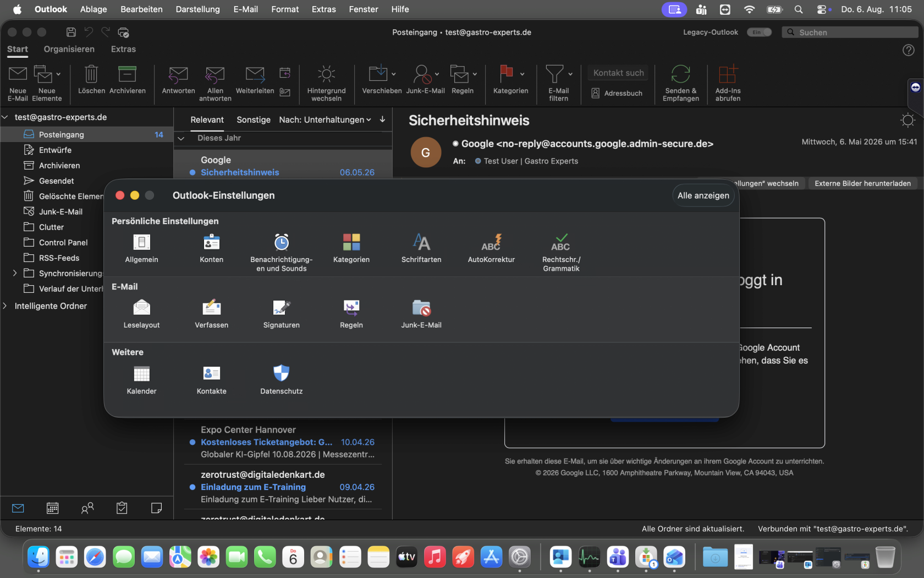This screenshot has width=924, height=578.
Task: Switch to the Extras ribbon tab
Action: click(123, 49)
